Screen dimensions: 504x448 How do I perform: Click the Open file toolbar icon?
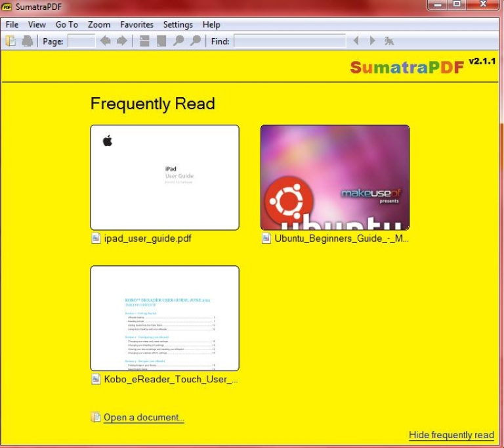(10, 41)
